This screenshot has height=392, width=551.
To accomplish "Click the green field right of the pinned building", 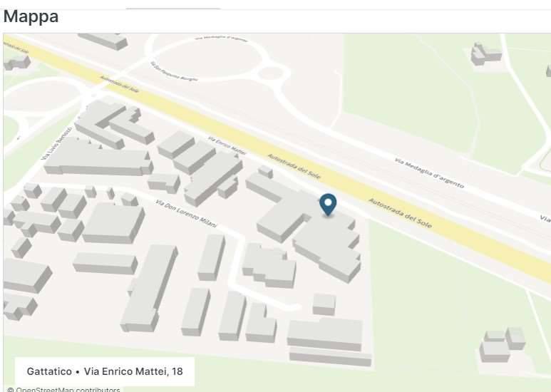I will 439,299.
